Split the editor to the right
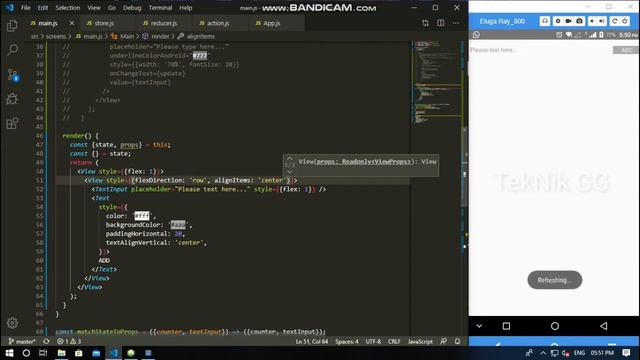The width and height of the screenshot is (640, 360). [x=440, y=23]
